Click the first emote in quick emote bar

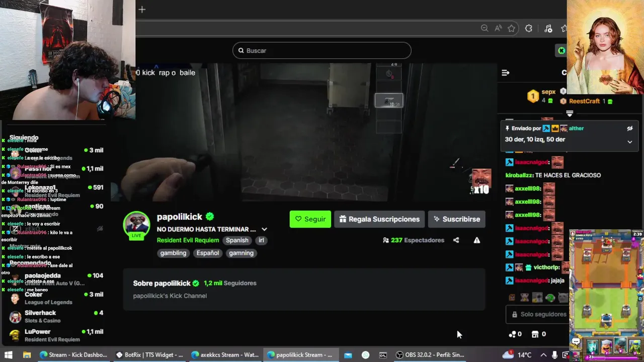[x=512, y=298]
